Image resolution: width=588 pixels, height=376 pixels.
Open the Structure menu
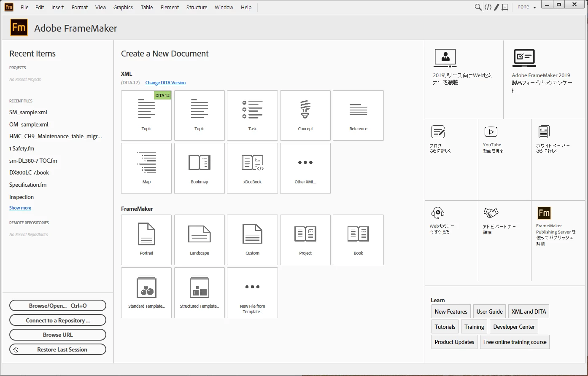[197, 7]
